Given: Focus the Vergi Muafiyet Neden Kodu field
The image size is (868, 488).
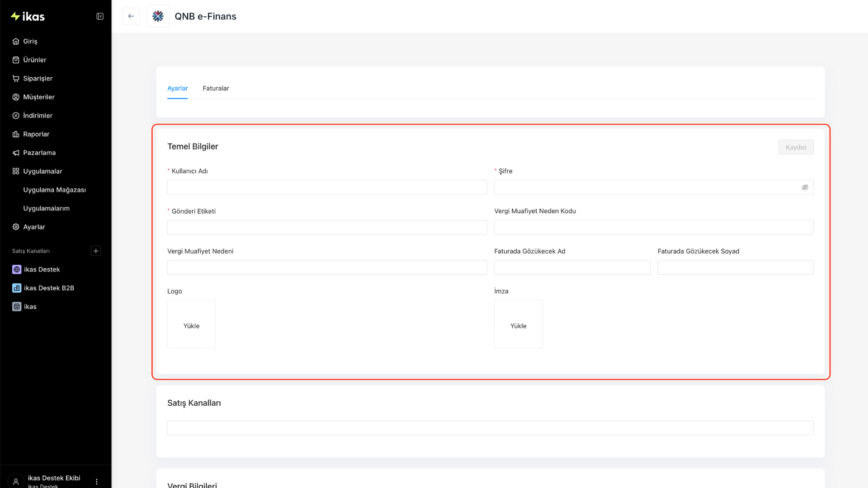Looking at the screenshot, I should [654, 227].
